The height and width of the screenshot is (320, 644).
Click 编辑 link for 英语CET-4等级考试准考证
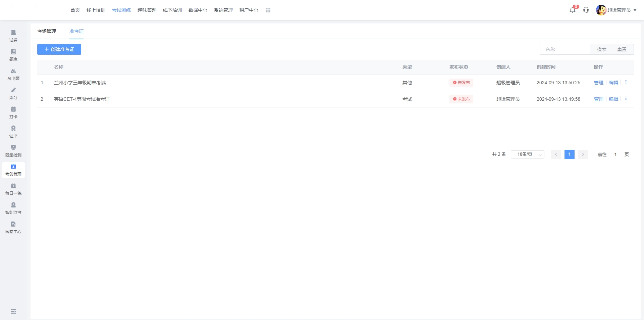click(613, 99)
